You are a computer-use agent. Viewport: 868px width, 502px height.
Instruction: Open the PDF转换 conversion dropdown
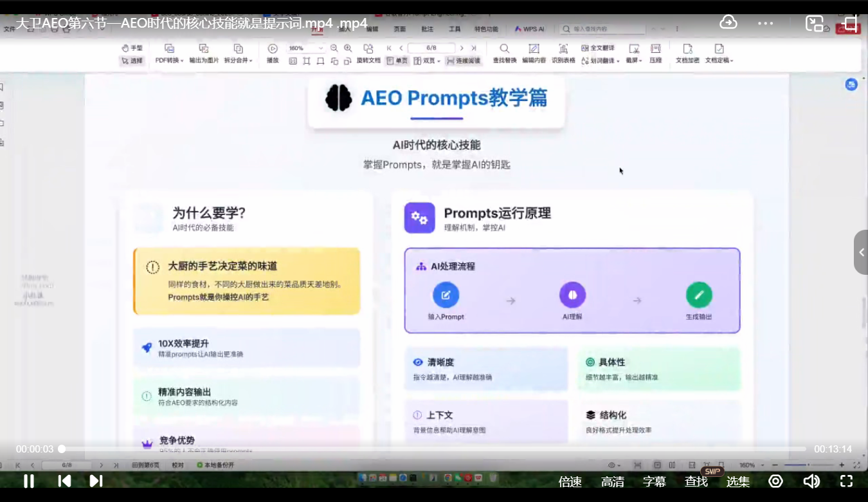tap(169, 60)
